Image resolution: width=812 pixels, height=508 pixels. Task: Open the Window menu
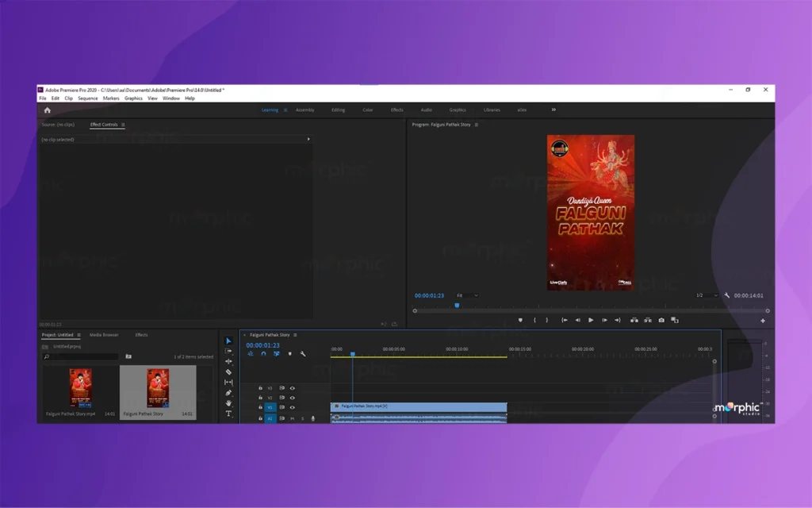pyautogui.click(x=171, y=98)
